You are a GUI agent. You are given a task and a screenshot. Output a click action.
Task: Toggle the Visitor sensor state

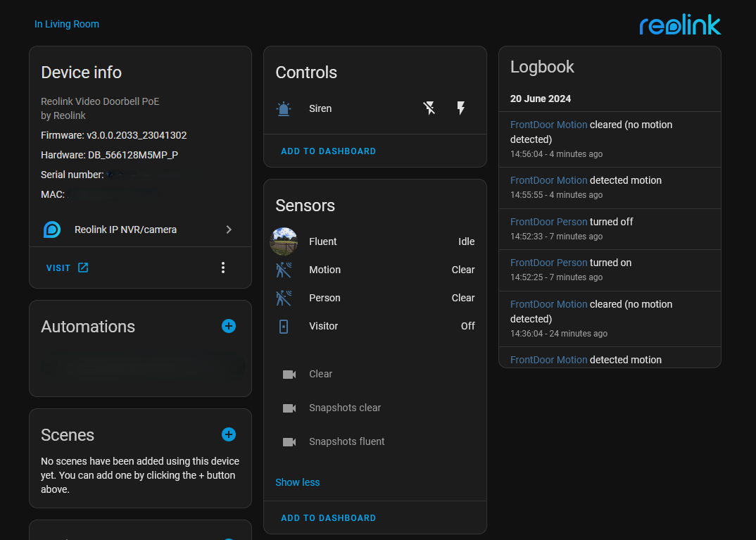(x=468, y=325)
